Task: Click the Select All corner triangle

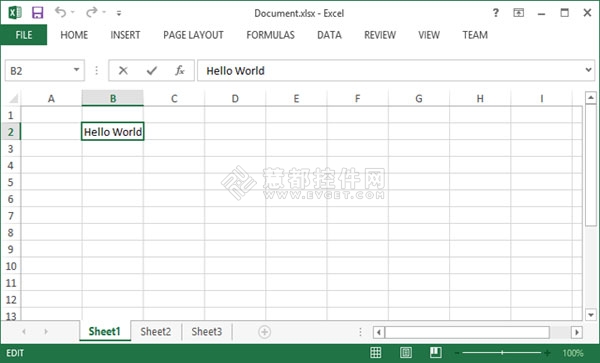Action: (x=13, y=99)
